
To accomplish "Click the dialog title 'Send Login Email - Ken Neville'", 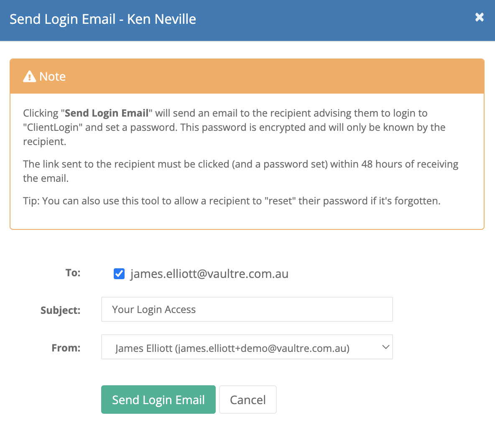I will [103, 19].
